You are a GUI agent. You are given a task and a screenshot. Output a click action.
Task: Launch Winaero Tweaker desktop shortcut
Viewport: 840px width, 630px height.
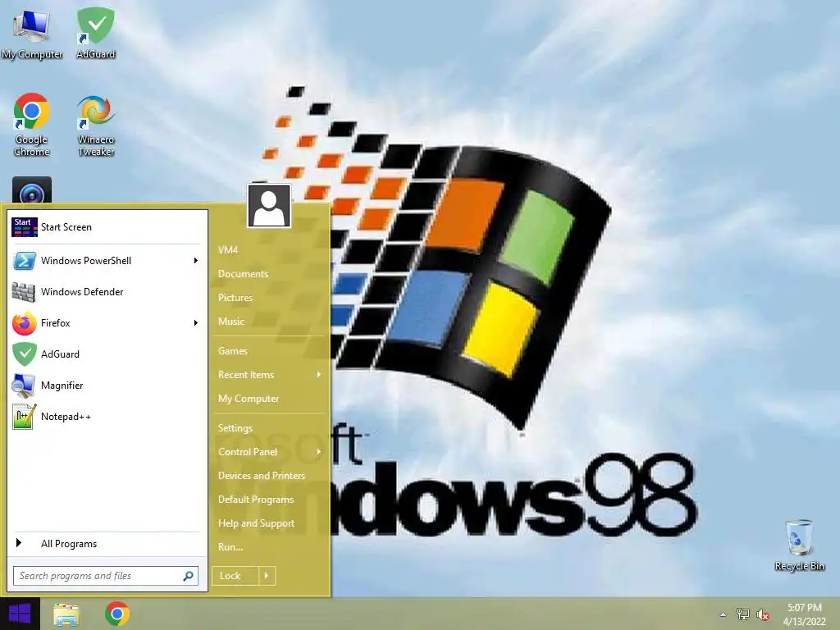(x=95, y=125)
